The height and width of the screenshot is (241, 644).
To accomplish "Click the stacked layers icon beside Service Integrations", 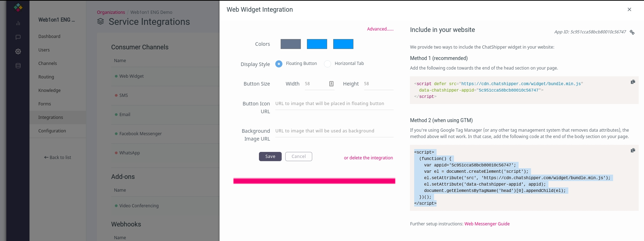I will (101, 22).
